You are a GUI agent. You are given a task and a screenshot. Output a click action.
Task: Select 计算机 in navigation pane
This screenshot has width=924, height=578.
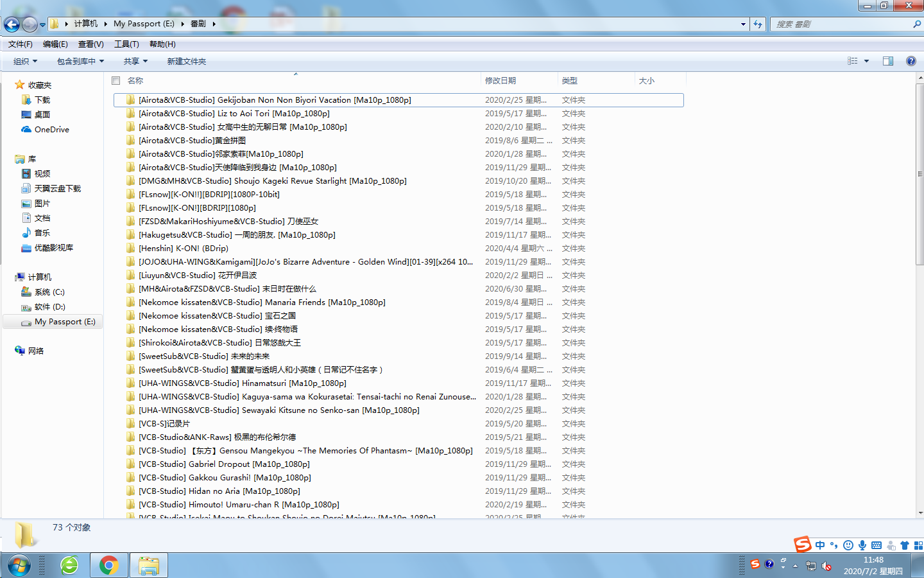(33, 277)
